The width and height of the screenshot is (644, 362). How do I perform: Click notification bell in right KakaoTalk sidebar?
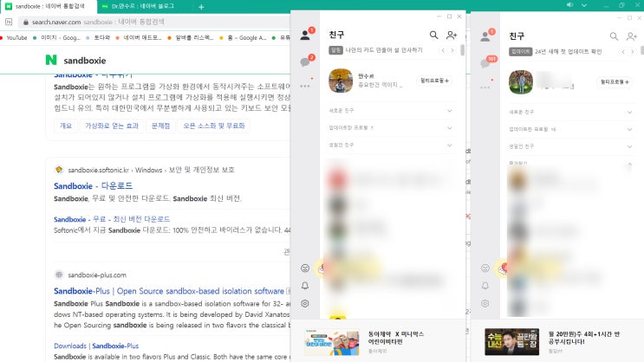click(485, 286)
